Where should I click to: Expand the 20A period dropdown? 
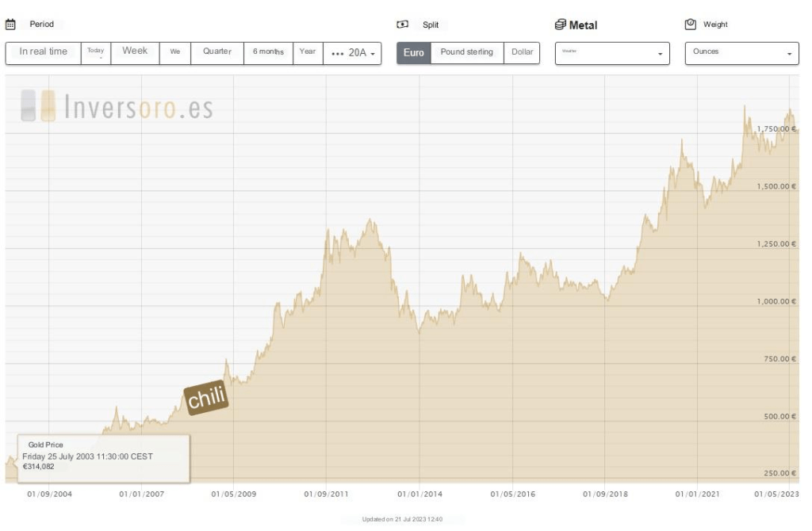click(352, 53)
